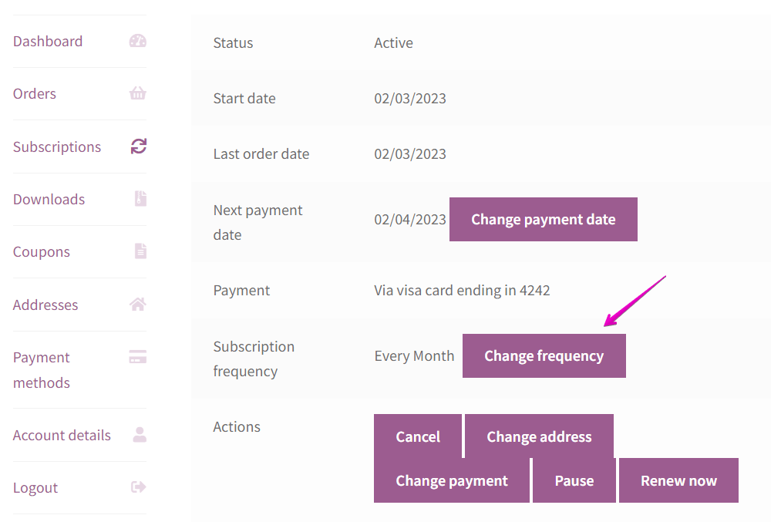The width and height of the screenshot is (781, 532).
Task: Open Downloads via the file icon
Action: point(139,199)
